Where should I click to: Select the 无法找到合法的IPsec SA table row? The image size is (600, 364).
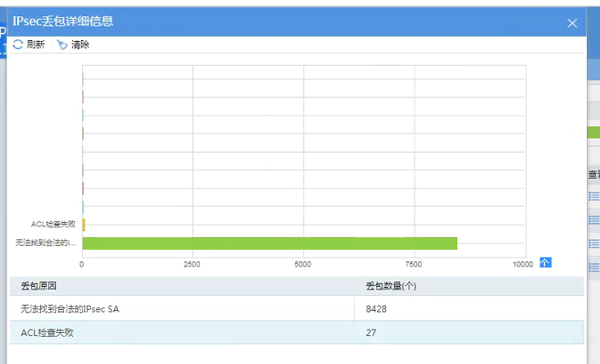[x=297, y=308]
